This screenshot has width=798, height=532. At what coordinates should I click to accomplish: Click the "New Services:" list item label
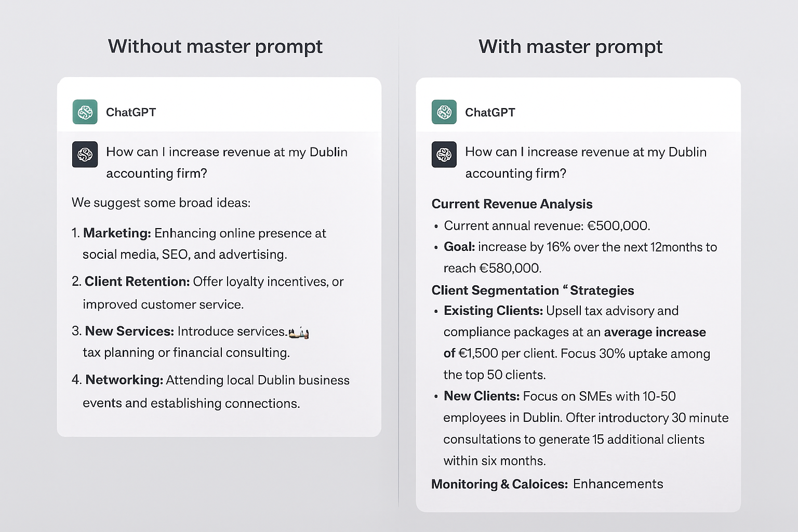pyautogui.click(x=129, y=331)
